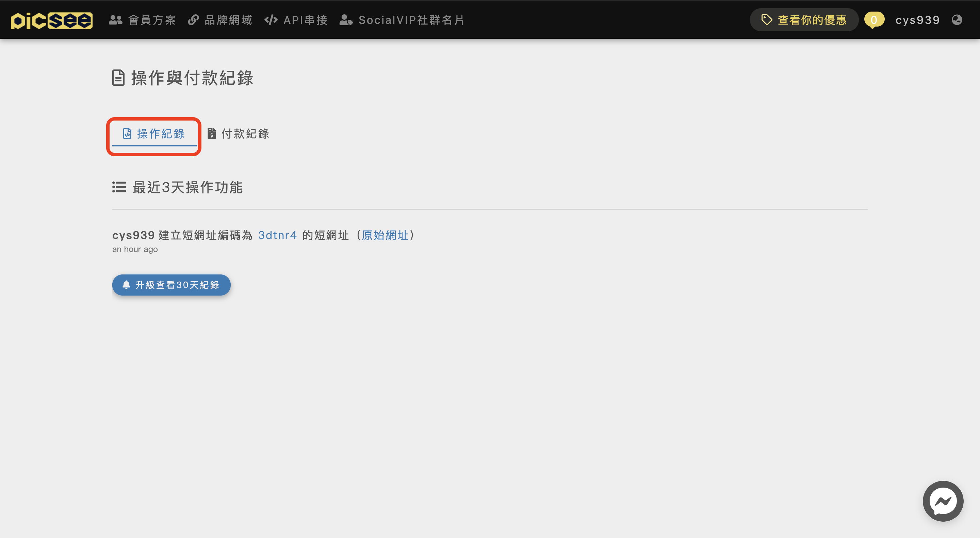
Task: Click the 最近3天操作功能 section heading
Action: [178, 187]
